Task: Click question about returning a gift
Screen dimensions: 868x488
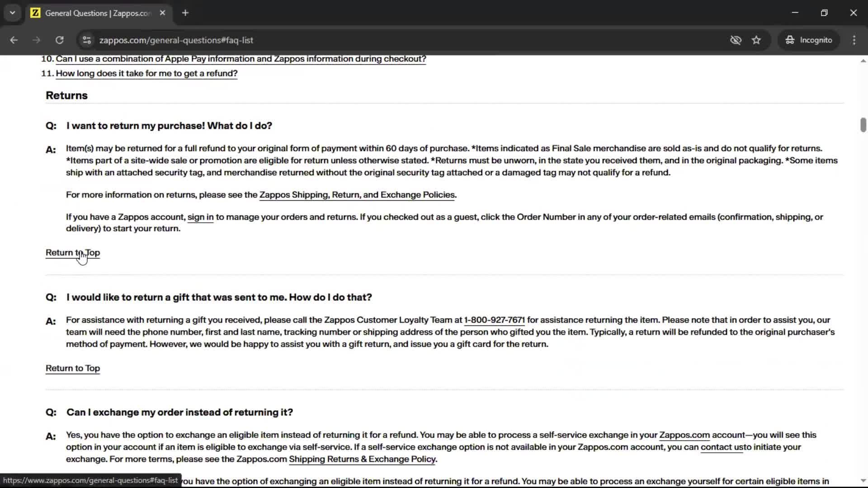Action: (219, 297)
